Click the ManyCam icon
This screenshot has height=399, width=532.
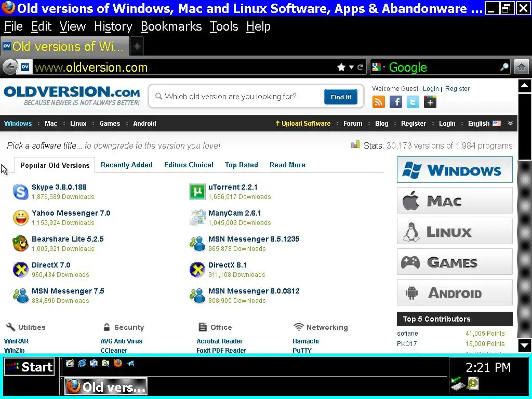coord(197,218)
